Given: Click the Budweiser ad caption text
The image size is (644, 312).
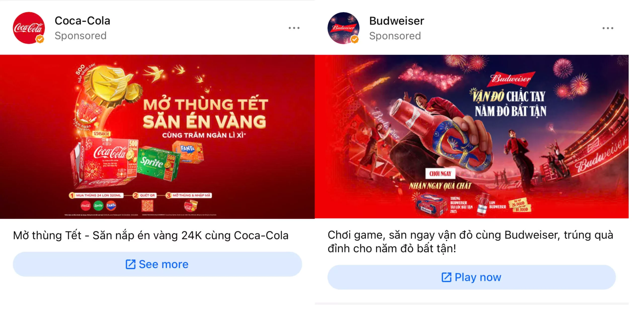Looking at the screenshot, I should click(470, 242).
